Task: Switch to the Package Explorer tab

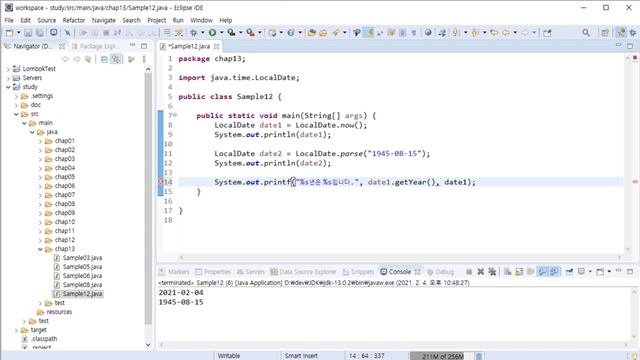Action: click(x=96, y=46)
